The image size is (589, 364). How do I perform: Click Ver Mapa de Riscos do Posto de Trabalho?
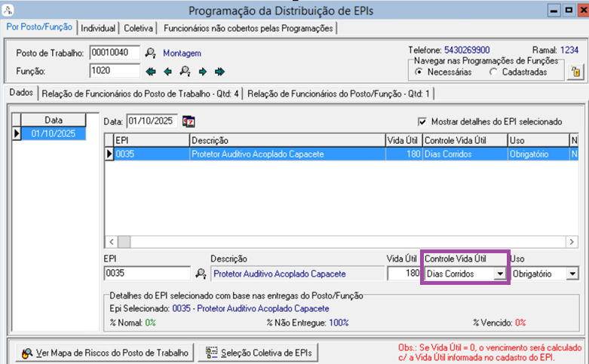click(106, 353)
